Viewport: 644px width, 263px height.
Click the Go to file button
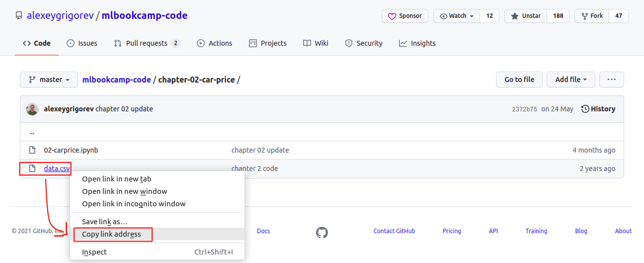tap(519, 80)
